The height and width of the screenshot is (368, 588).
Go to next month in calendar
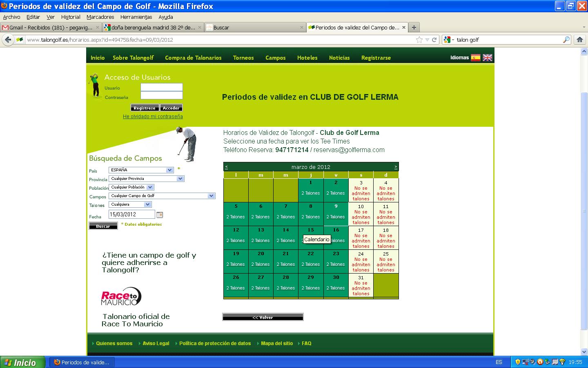click(x=396, y=167)
